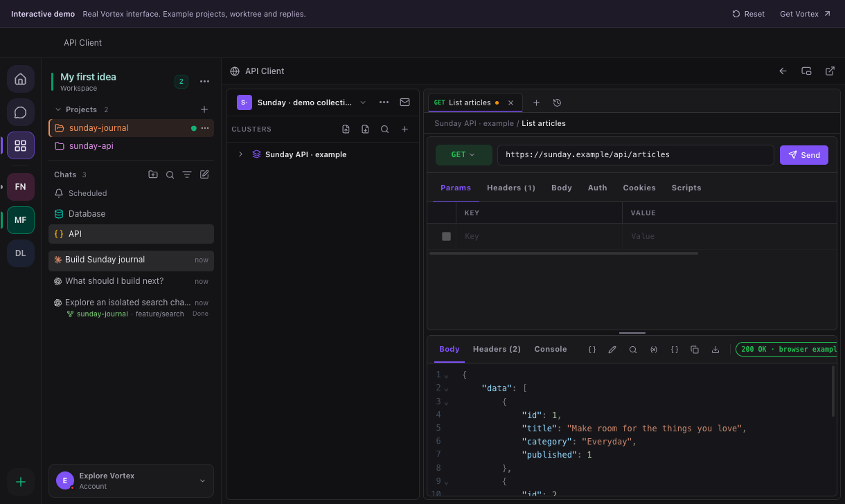Click the request URL input field
The image size is (845, 504).
click(636, 155)
